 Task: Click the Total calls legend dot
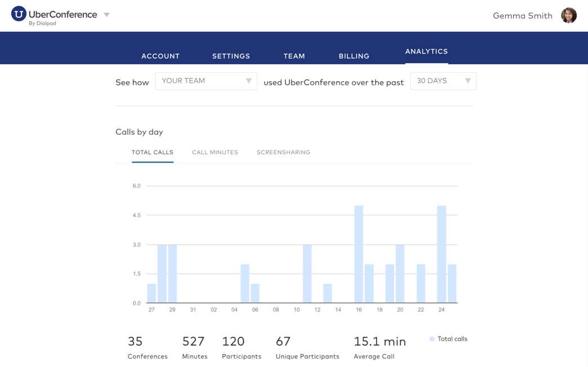pos(432,339)
